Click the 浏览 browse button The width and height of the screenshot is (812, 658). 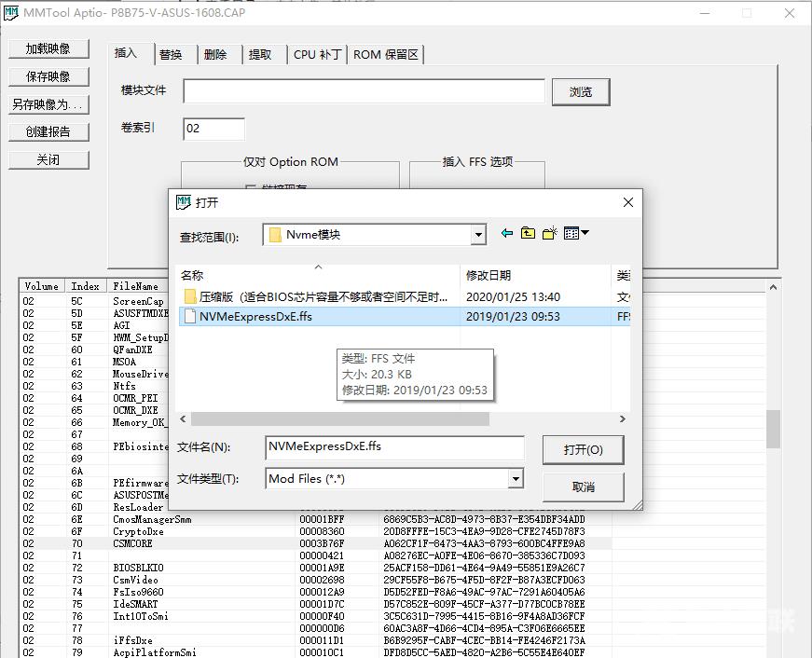[x=581, y=91]
